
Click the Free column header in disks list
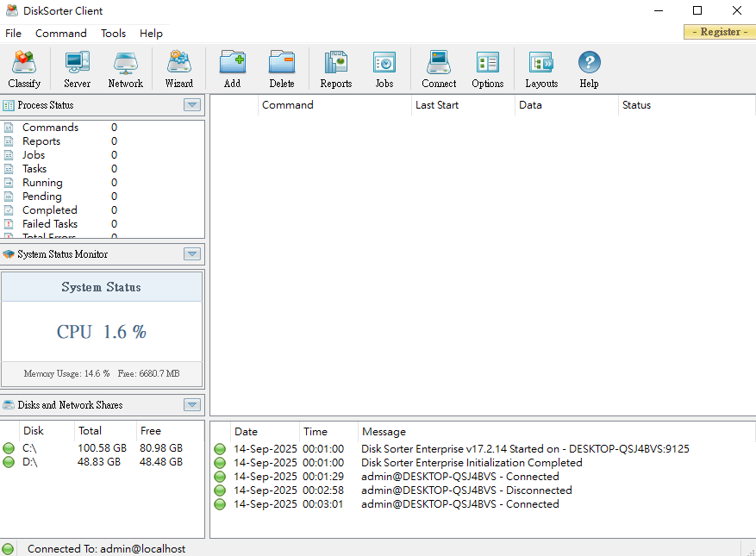pos(169,431)
